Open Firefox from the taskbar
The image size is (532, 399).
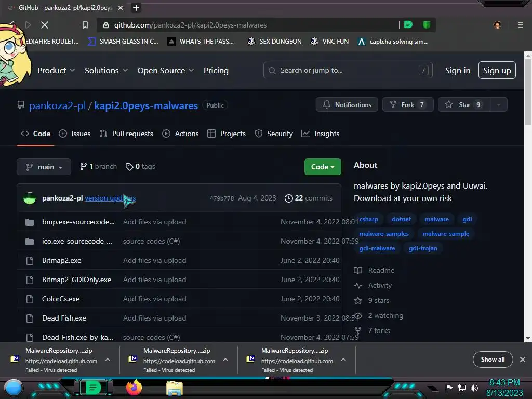coord(134,388)
